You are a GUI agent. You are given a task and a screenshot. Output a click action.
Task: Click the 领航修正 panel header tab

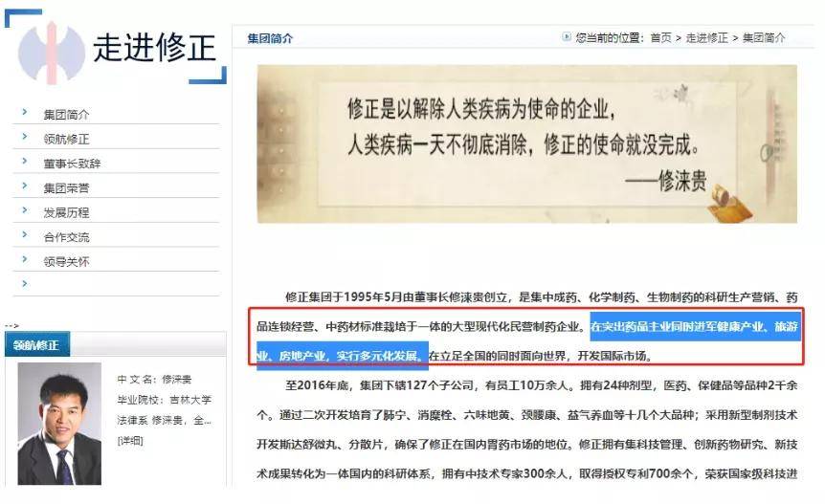(x=36, y=344)
